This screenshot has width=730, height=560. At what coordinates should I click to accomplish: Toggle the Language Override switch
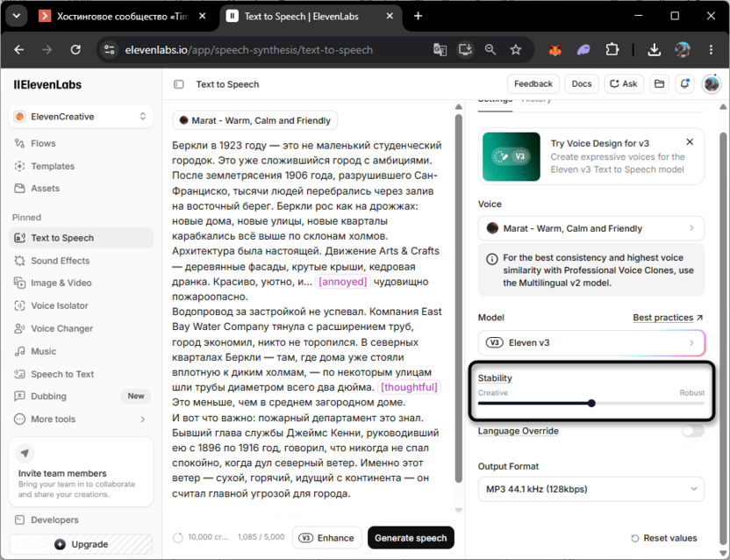[x=693, y=431]
